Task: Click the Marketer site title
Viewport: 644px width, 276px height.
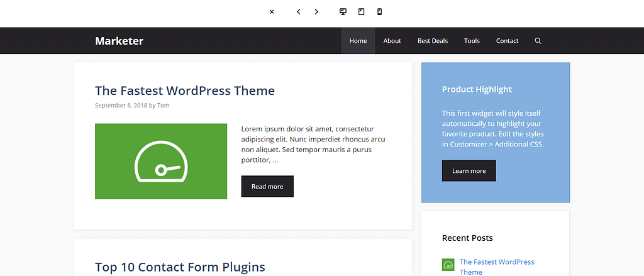Action: pos(119,41)
